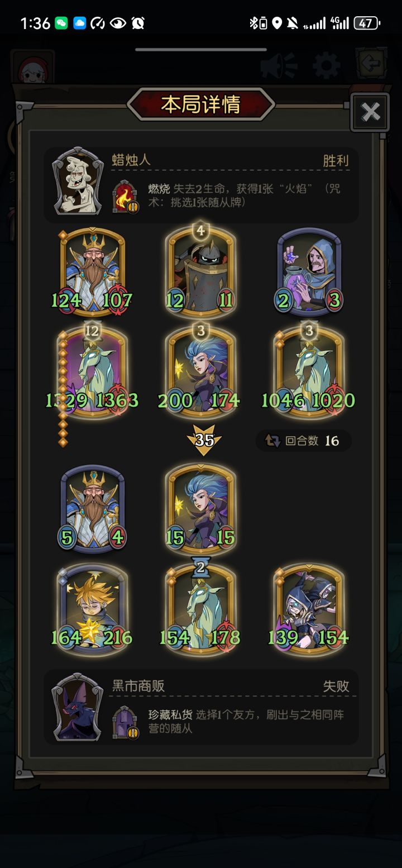Tap the 回合数 16 round counter
The image size is (402, 868).
pos(304,441)
